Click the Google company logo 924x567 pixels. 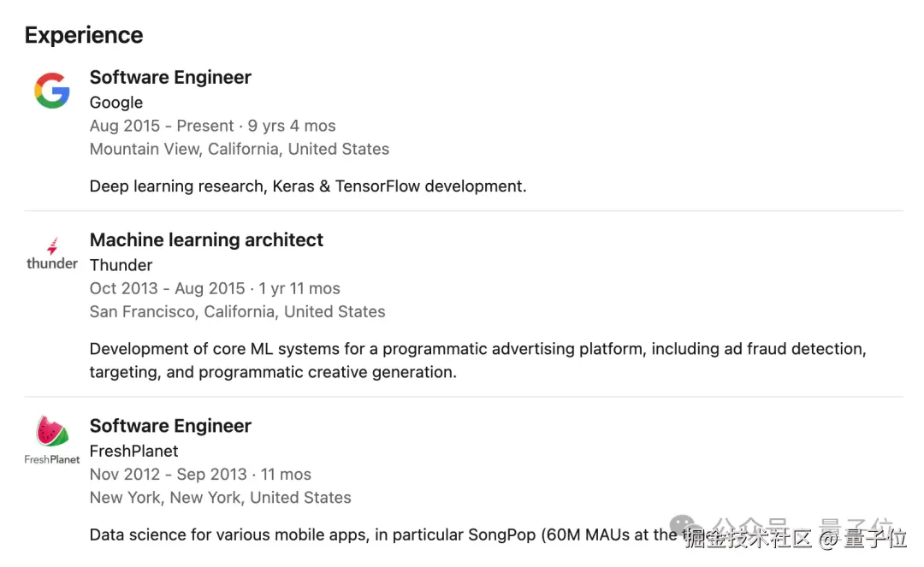52,91
